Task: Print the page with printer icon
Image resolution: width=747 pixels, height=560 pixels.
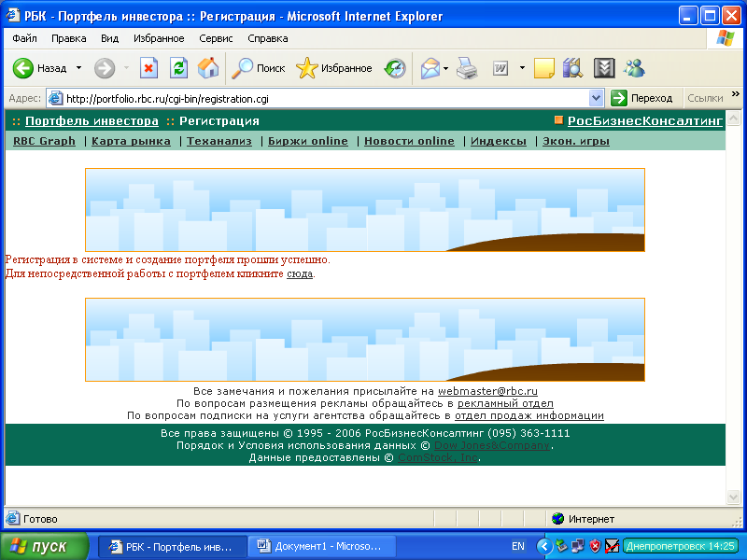Action: pyautogui.click(x=468, y=68)
